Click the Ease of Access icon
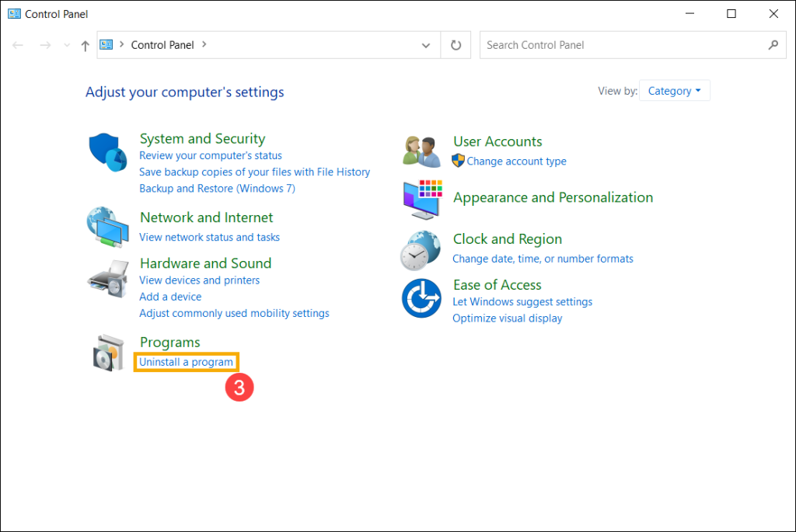 tap(421, 298)
